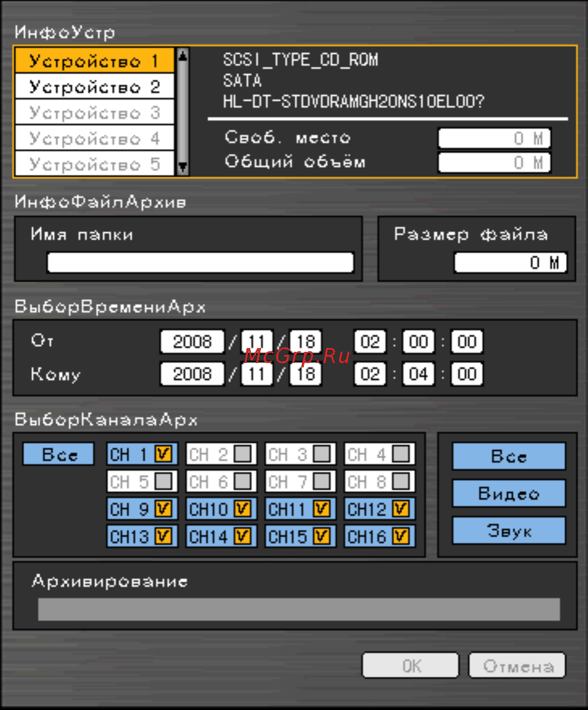The width and height of the screenshot is (588, 710).
Task: Check the CH 6 checkbox
Action: 242,481
